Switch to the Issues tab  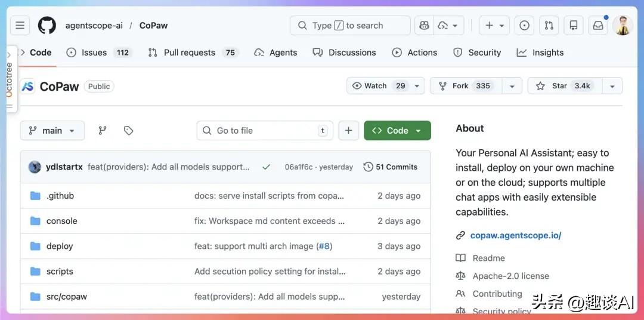pos(99,53)
